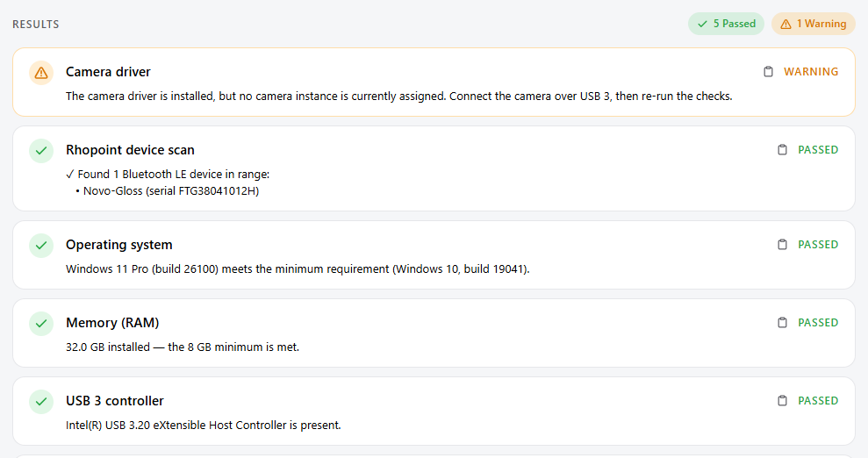Screen dimensions: 868x458
Task: Click the Memory (RAM) heading
Action: (x=112, y=323)
